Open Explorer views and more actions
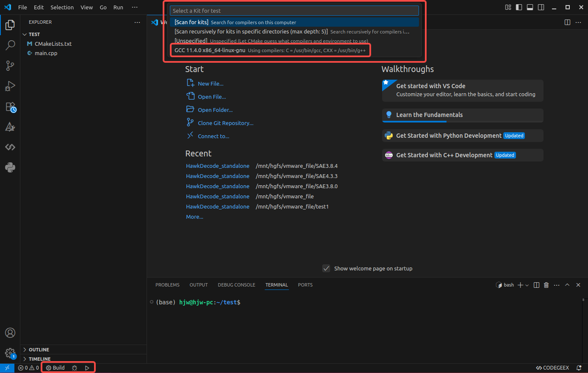This screenshot has height=373, width=588. coord(137,22)
